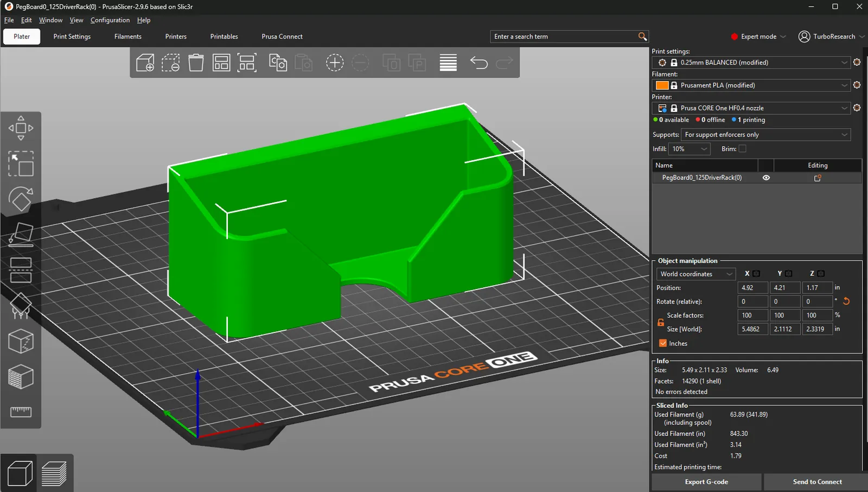Select the Seam painting cube tool
The width and height of the screenshot is (868, 492).
click(x=21, y=342)
